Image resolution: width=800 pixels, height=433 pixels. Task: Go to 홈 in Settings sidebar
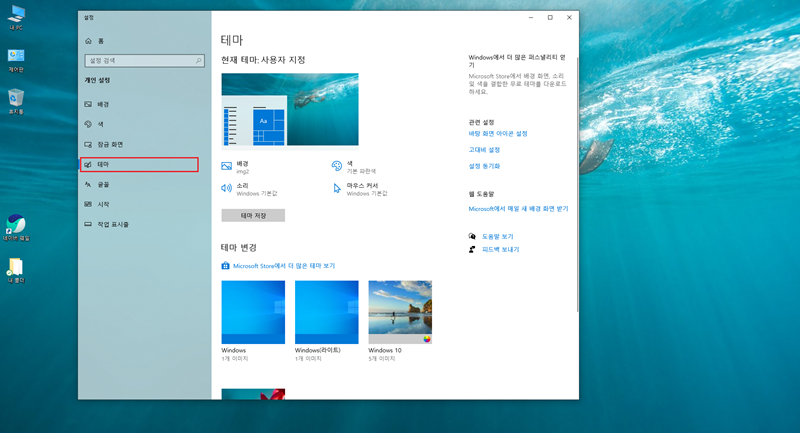click(94, 41)
